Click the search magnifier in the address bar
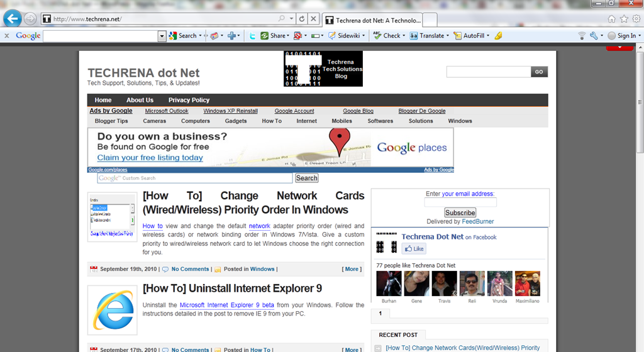Screen dimensions: 644x352 281,18
